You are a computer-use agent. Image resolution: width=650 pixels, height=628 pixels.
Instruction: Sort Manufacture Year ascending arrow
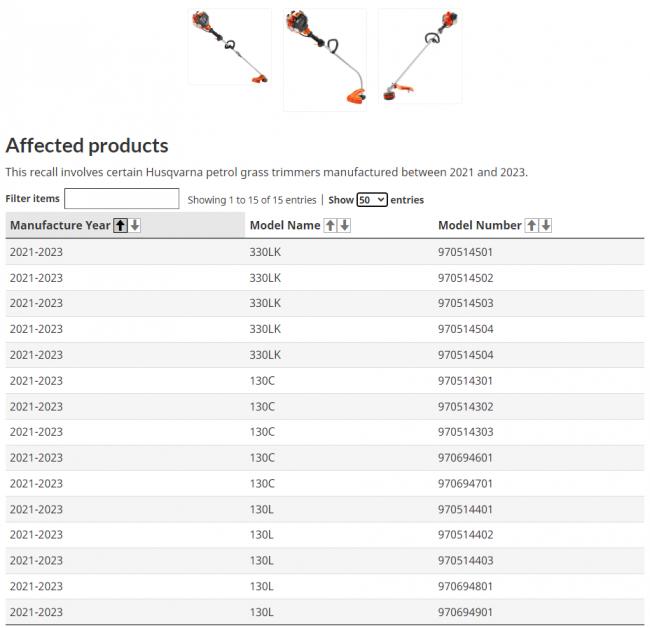[x=121, y=225]
